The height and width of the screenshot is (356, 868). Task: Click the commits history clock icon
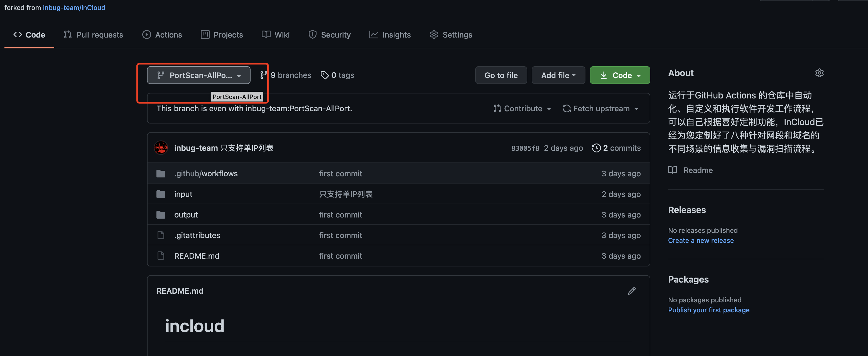click(x=596, y=148)
